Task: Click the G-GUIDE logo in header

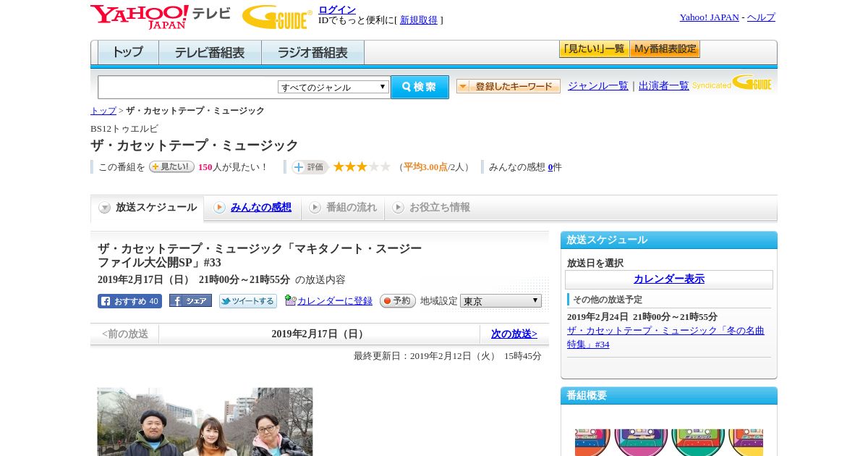Action: point(277,17)
